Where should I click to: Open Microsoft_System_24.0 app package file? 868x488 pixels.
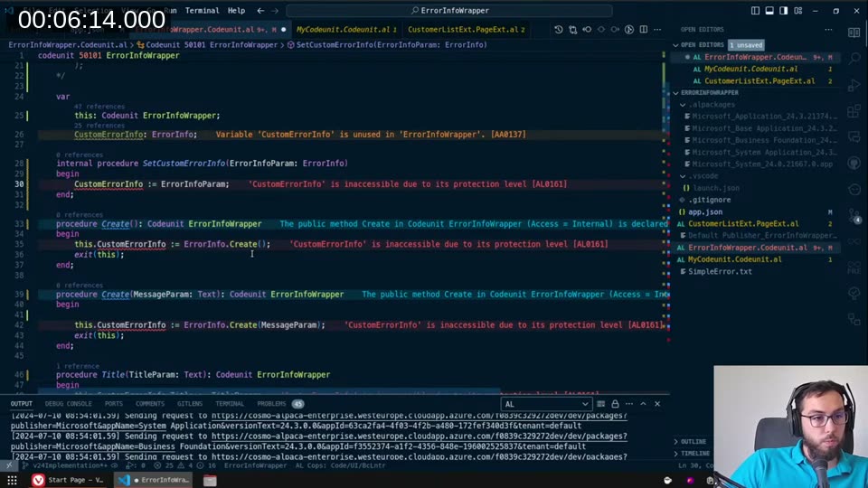(761, 164)
